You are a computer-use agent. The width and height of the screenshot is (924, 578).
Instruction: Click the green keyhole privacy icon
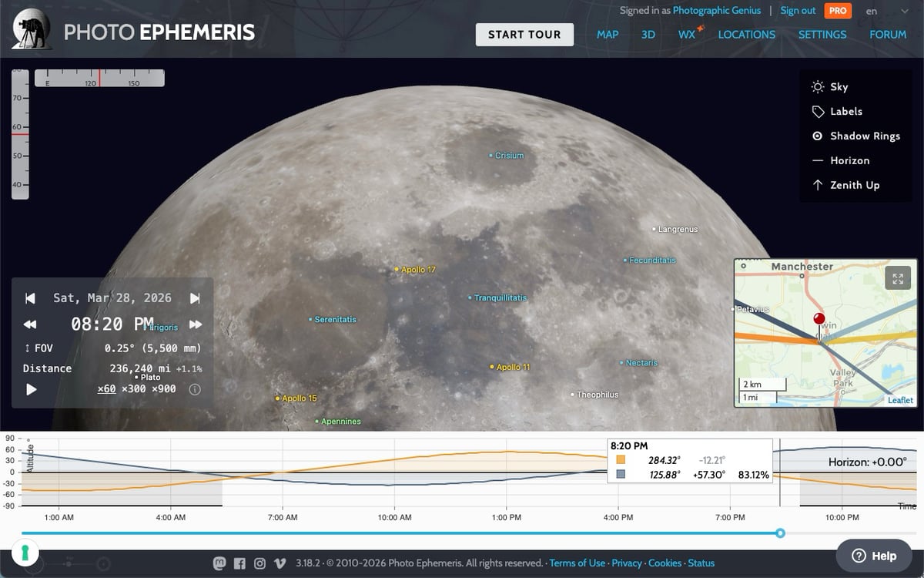click(x=24, y=553)
